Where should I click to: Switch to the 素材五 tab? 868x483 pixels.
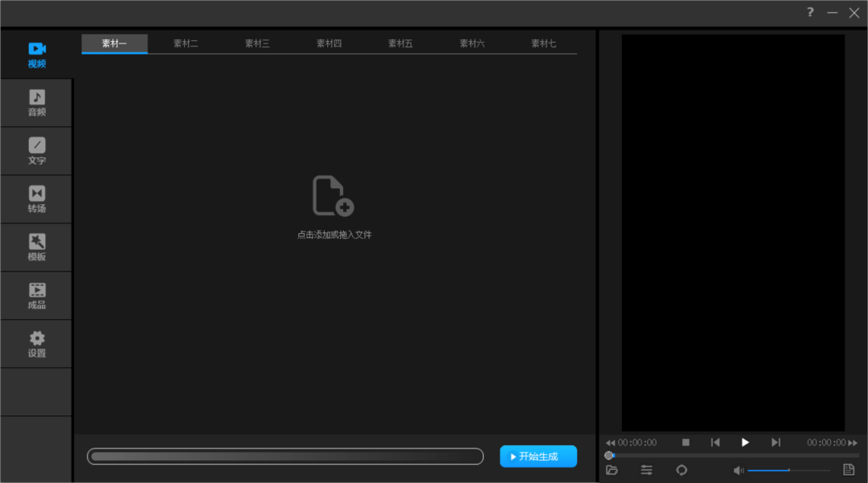[400, 43]
